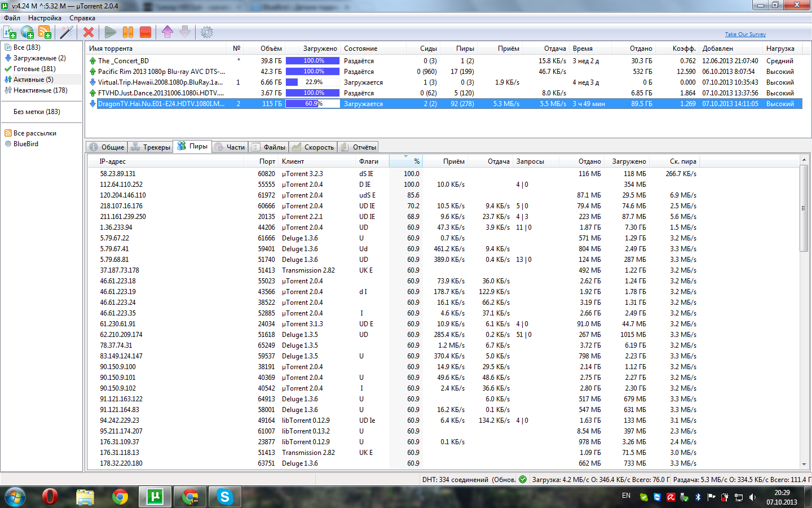
Task: Open Preferences gear icon in toolbar
Action: pyautogui.click(x=207, y=32)
